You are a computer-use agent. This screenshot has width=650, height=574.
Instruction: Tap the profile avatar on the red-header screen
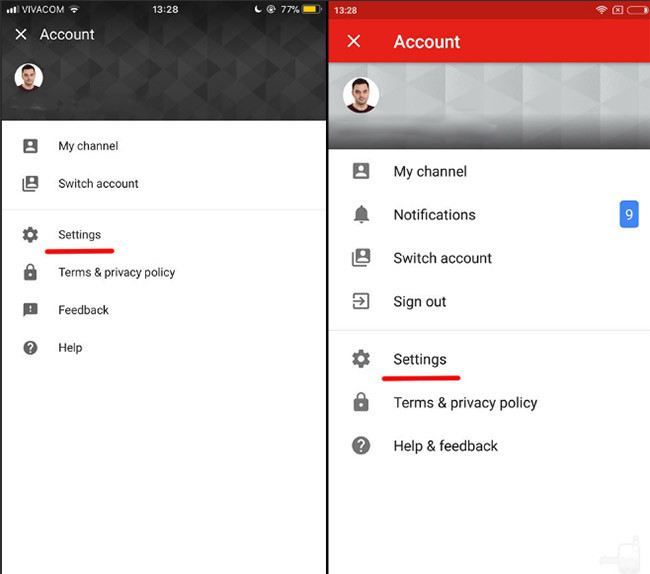click(361, 95)
